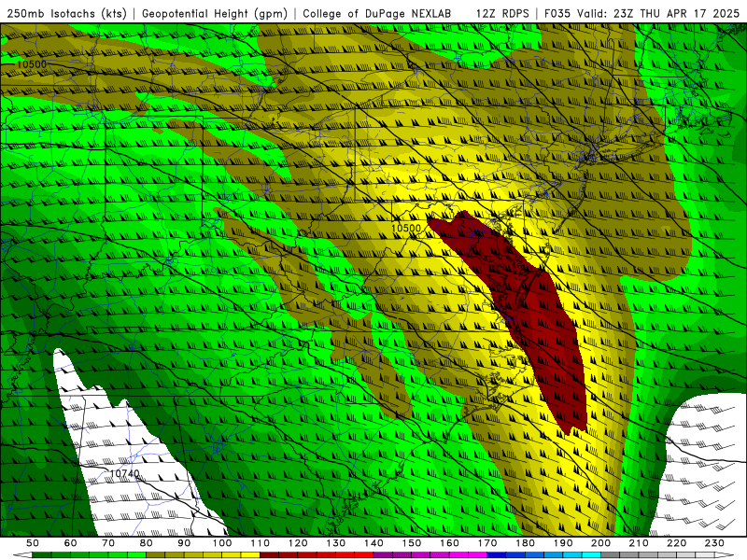Select the dark blue swatch starting at 170
Image resolution: width=747 pixels, height=560 pixels.
pos(497,555)
